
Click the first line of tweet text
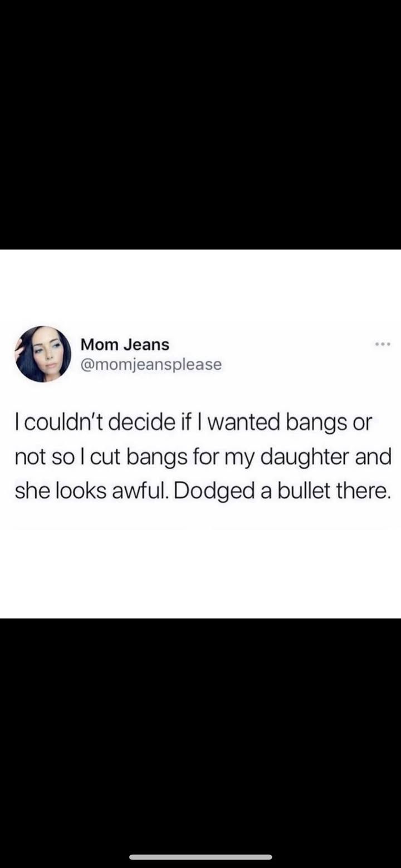pyautogui.click(x=193, y=423)
